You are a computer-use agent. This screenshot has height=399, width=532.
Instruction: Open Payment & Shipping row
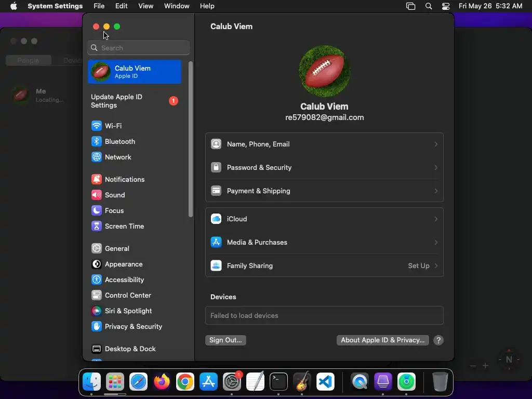[x=324, y=191]
